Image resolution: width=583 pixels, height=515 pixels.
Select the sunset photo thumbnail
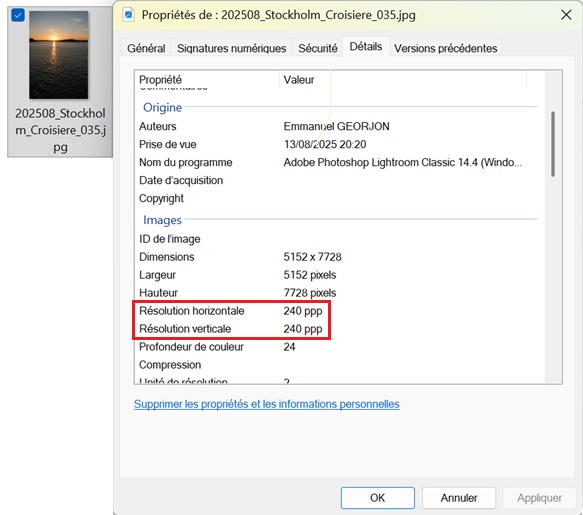(x=59, y=55)
